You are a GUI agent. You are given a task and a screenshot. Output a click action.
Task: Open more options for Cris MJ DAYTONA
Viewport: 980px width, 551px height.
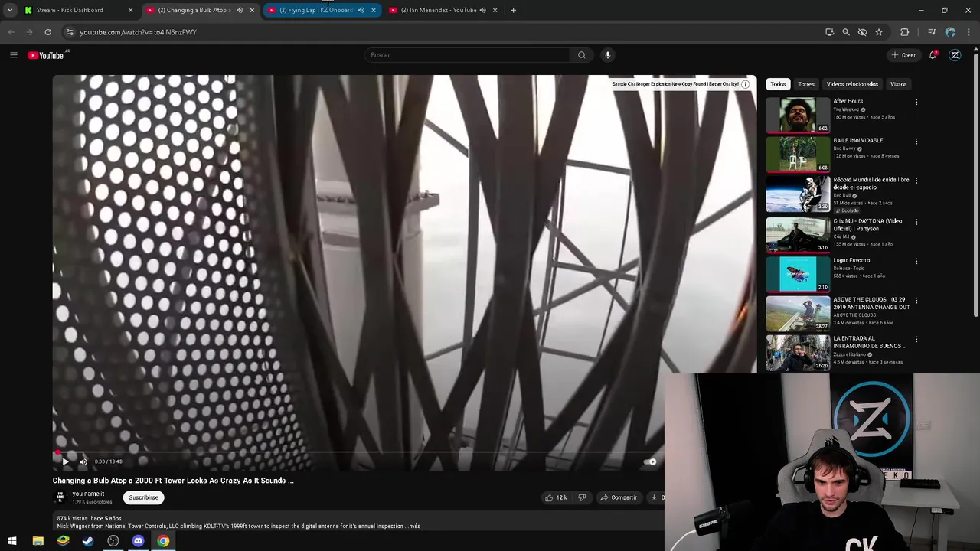point(916,222)
